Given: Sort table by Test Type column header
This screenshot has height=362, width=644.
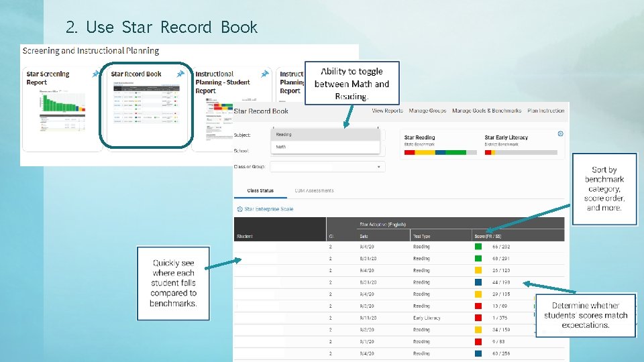Looking at the screenshot, I should click(421, 237).
